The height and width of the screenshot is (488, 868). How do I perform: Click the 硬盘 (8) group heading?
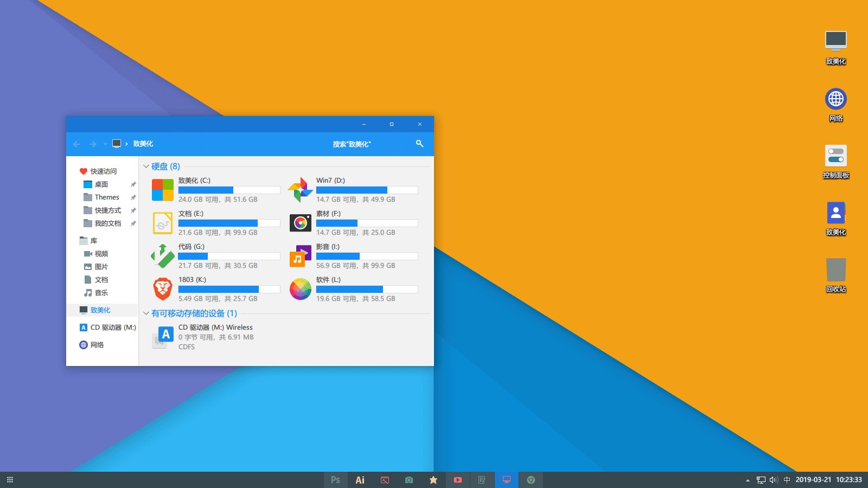click(x=165, y=166)
